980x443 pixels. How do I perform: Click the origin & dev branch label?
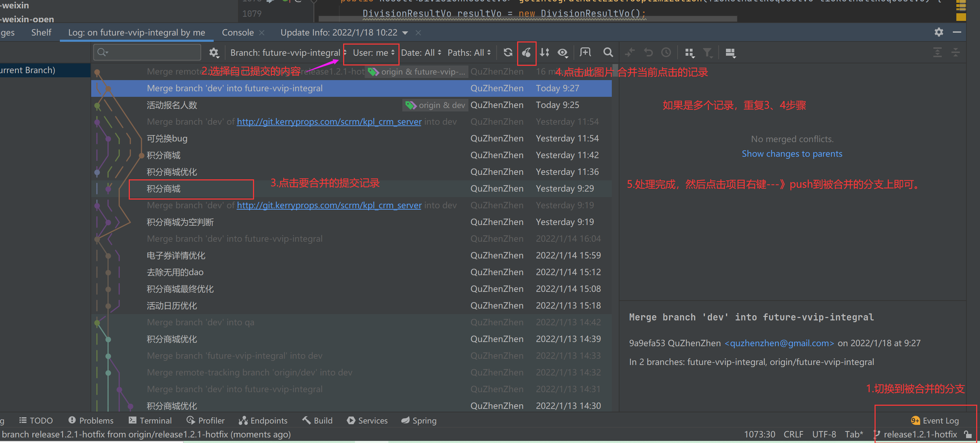point(435,105)
